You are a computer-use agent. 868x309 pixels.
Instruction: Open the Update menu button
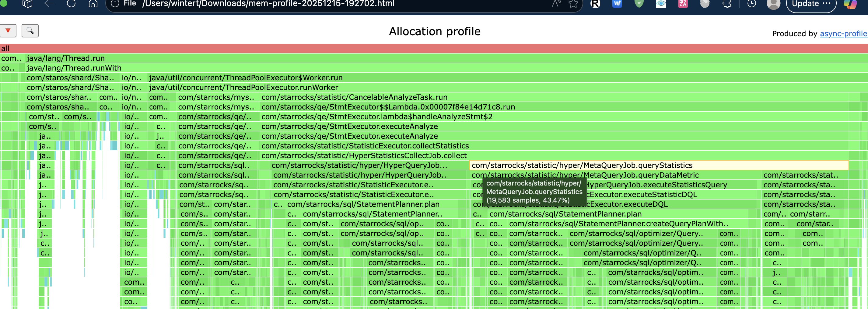coord(811,4)
